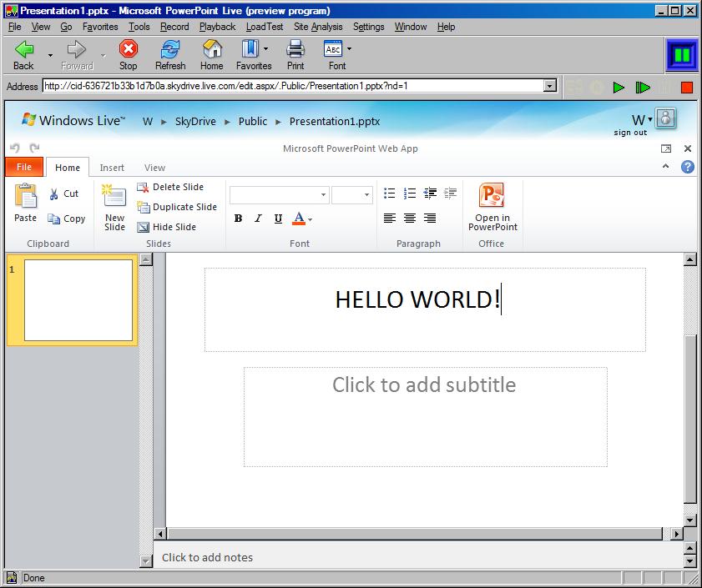Click the green play playback button

619,88
